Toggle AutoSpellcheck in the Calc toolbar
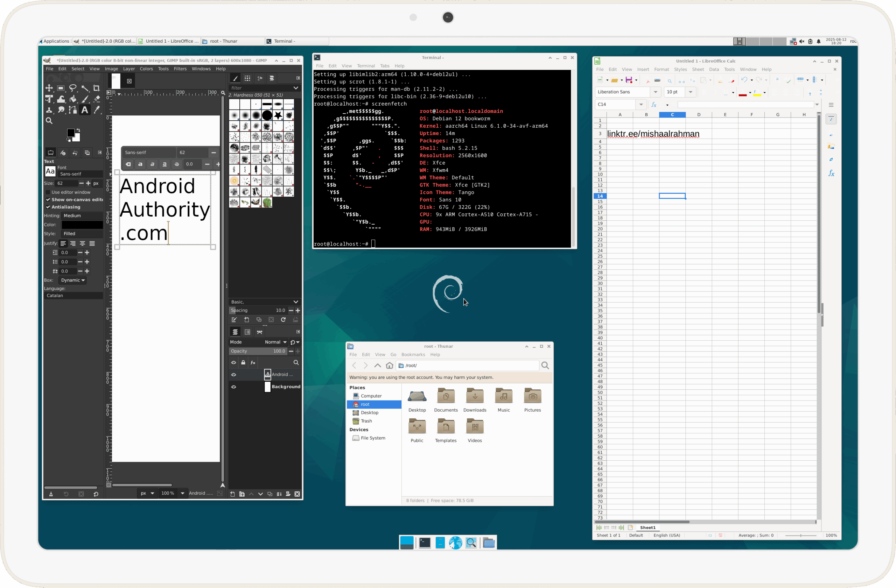 pos(789,80)
